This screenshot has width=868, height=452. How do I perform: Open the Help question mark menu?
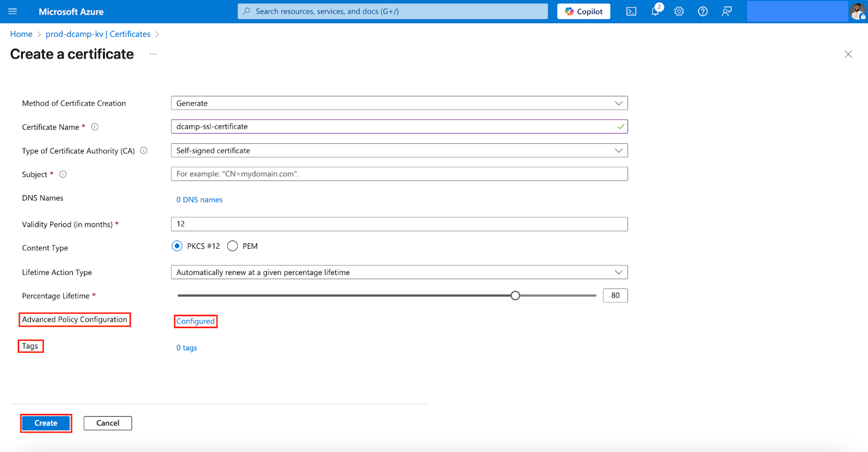click(703, 11)
